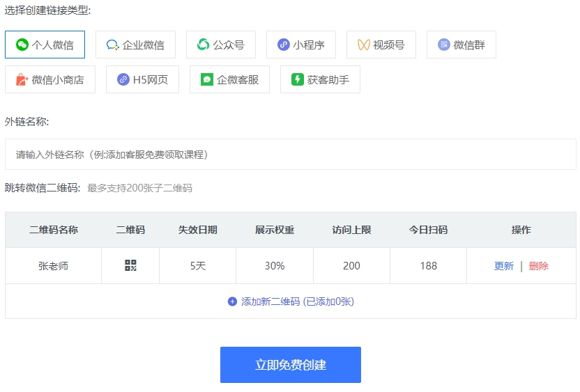This screenshot has height=392, width=580.
Task: Choose the 企业微信 link type
Action: coord(135,45)
